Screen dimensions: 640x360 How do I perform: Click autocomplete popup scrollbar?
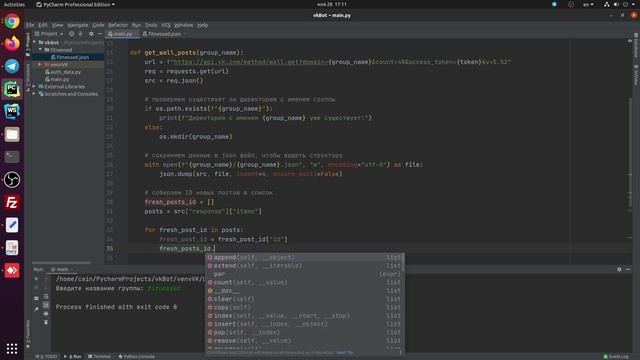(x=403, y=262)
